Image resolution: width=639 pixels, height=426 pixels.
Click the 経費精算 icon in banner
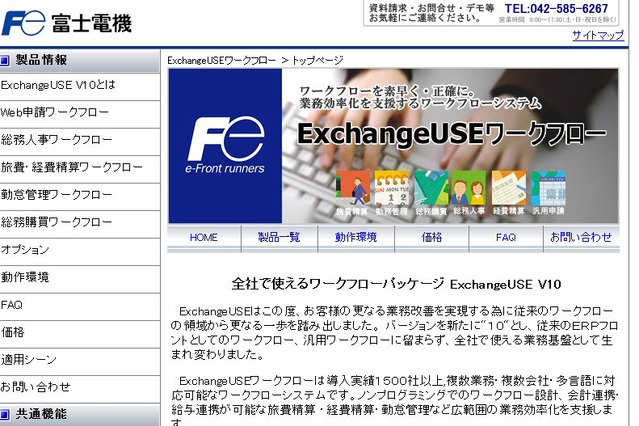point(509,188)
